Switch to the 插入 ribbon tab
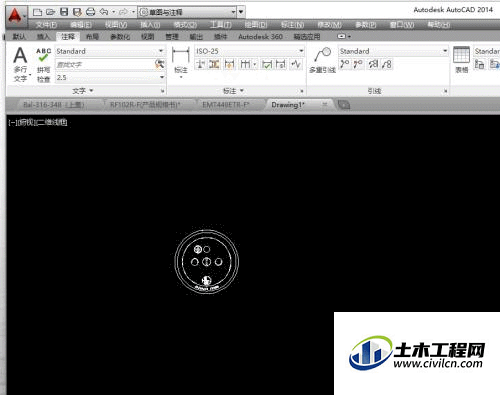 coord(43,37)
